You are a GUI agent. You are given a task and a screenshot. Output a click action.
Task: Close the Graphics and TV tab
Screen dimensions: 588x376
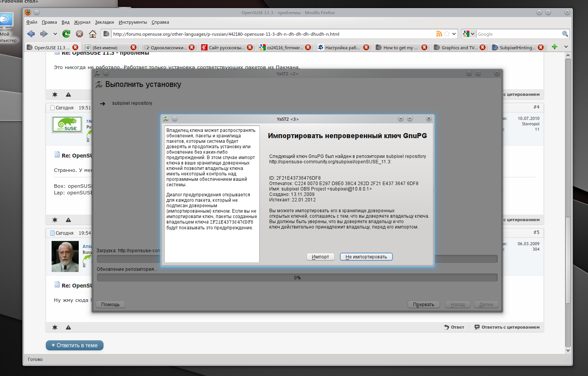pos(483,47)
